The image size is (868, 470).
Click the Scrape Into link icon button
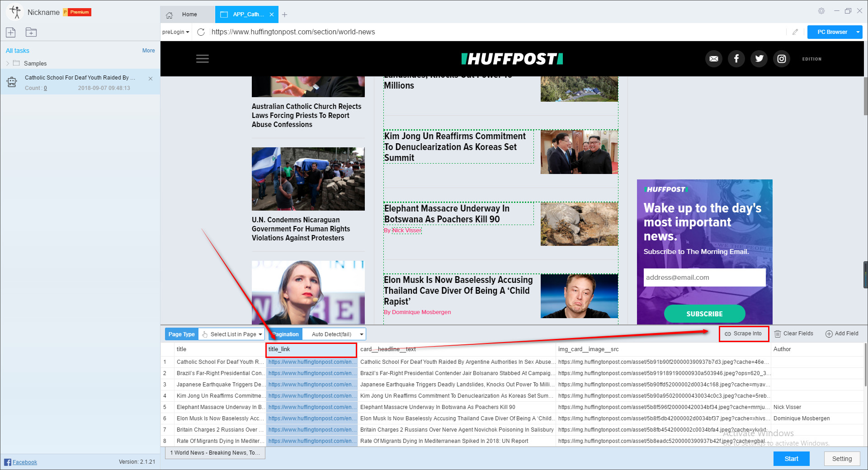click(744, 334)
